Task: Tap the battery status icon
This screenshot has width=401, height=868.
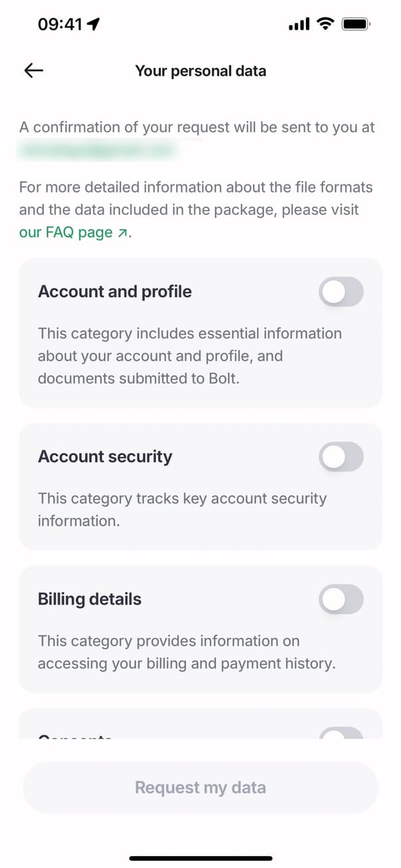Action: pos(356,25)
